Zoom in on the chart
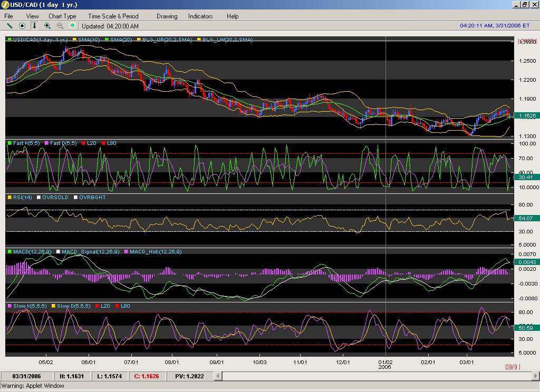The image size is (540, 392). [47, 25]
